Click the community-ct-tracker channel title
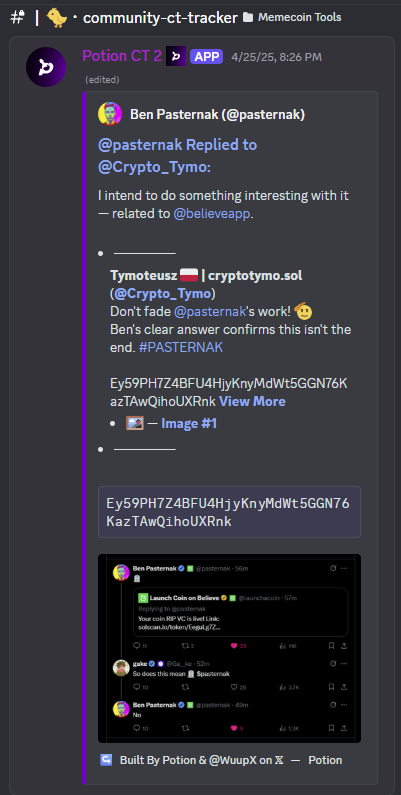401x795 pixels. (x=160, y=18)
